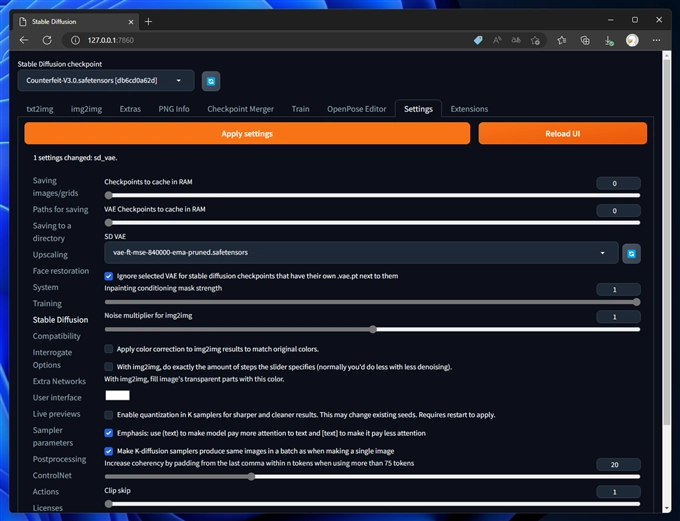The image size is (680, 521).
Task: Go back in browser history
Action: pyautogui.click(x=24, y=40)
